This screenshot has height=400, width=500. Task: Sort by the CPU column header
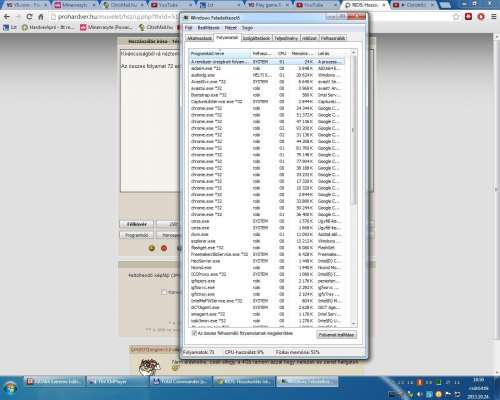(x=282, y=53)
